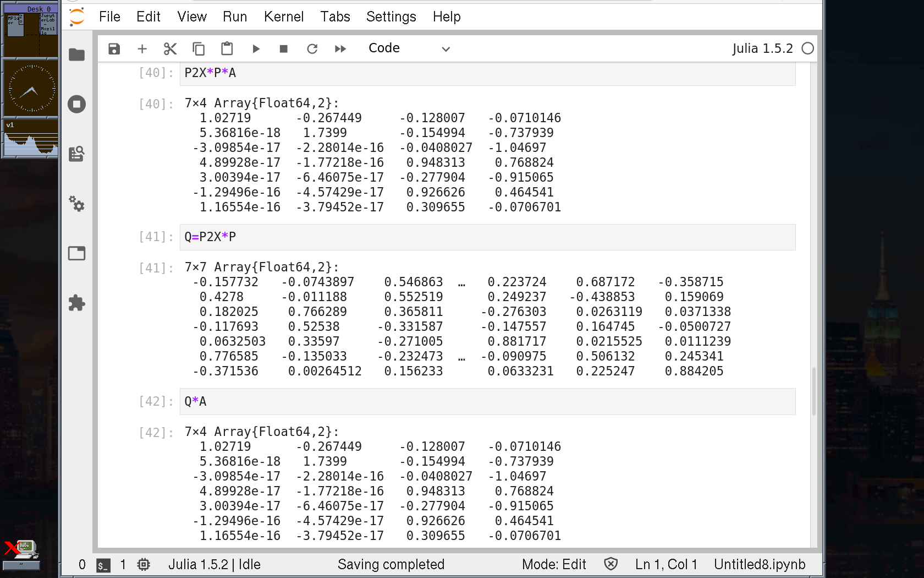Open the File Browser sidebar panel
The width and height of the screenshot is (924, 578).
(76, 54)
